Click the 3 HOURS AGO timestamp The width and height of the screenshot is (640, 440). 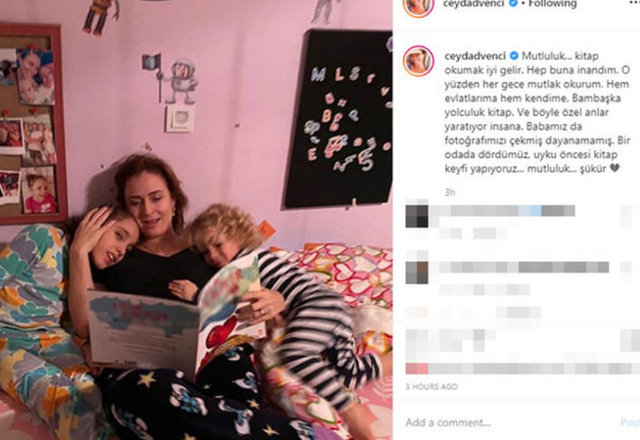431,387
